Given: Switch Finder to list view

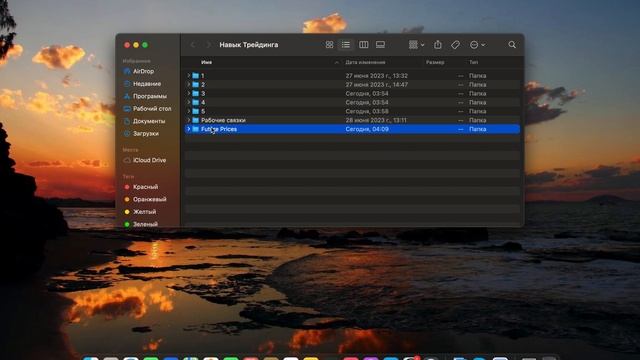Looking at the screenshot, I should [346, 44].
